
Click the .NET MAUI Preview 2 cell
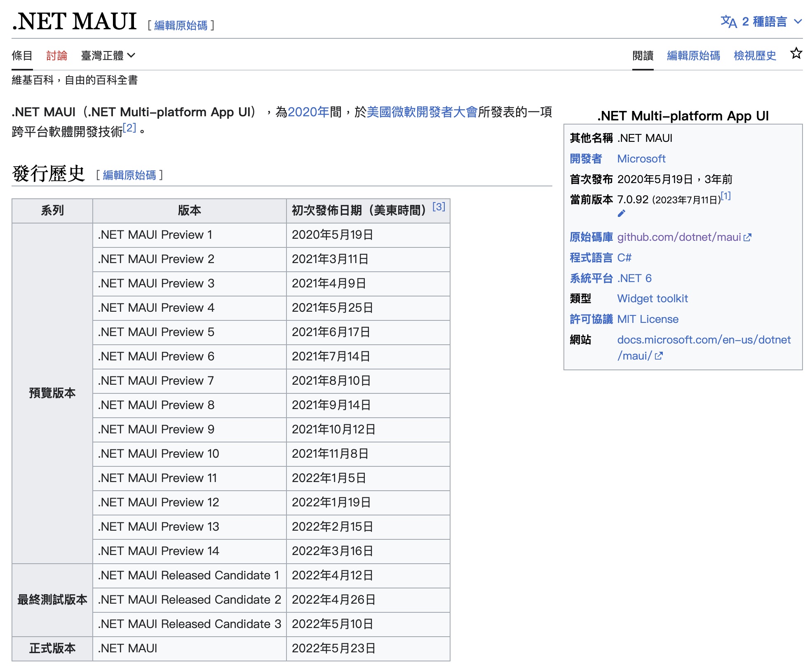coord(190,259)
